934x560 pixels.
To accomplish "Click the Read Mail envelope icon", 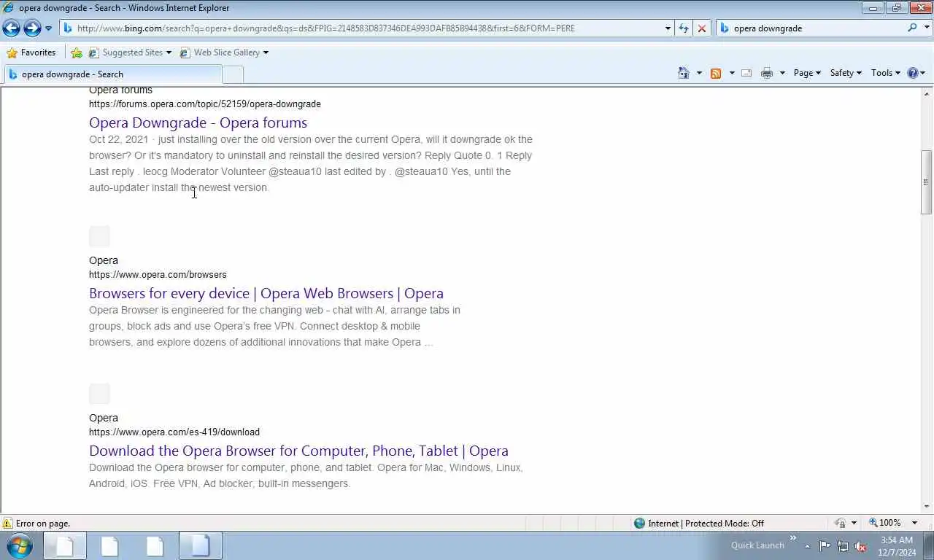I will pyautogui.click(x=746, y=73).
